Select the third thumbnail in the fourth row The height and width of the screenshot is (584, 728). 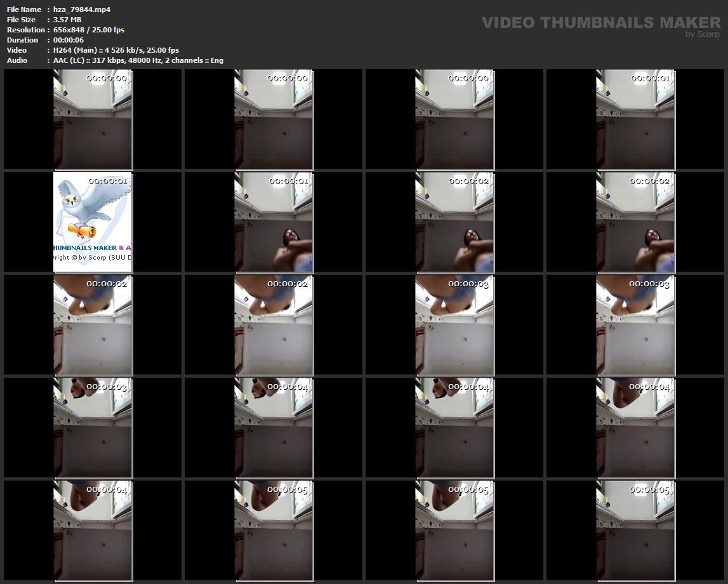pyautogui.click(x=454, y=427)
